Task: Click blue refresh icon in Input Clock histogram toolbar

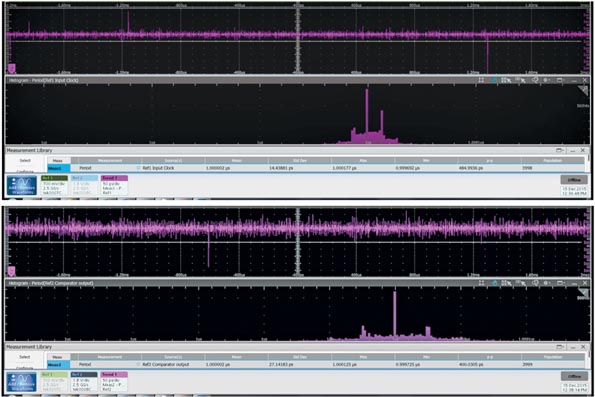Action: 494,80
